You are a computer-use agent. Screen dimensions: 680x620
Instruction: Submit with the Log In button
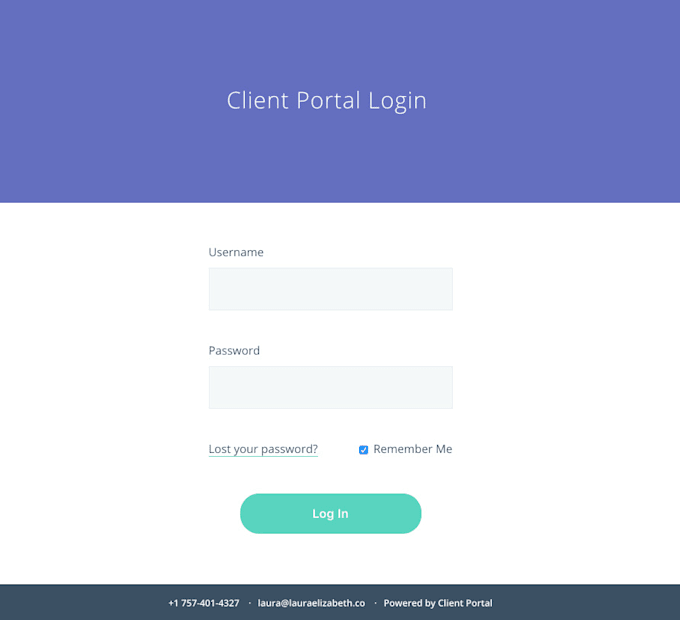330,513
